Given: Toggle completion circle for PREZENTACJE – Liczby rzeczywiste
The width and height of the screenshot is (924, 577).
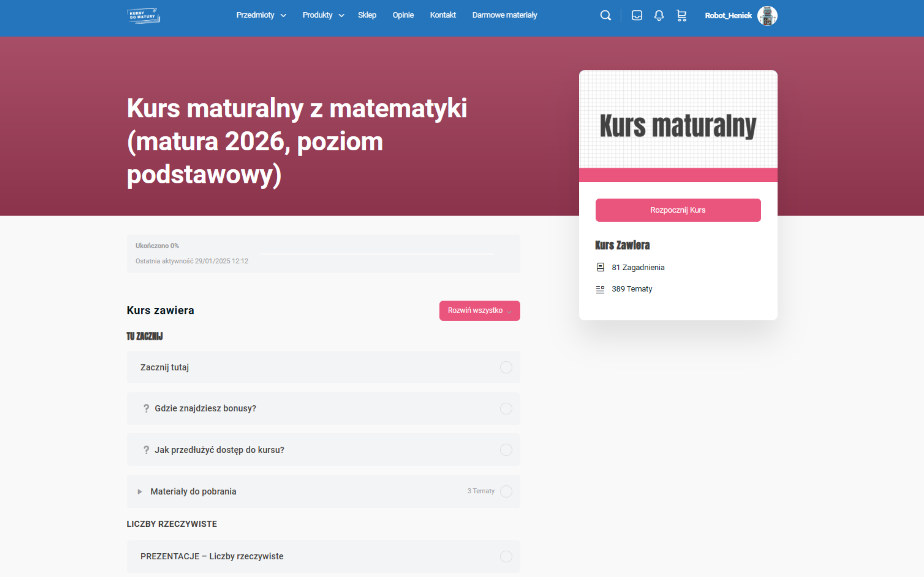Looking at the screenshot, I should tap(506, 556).
